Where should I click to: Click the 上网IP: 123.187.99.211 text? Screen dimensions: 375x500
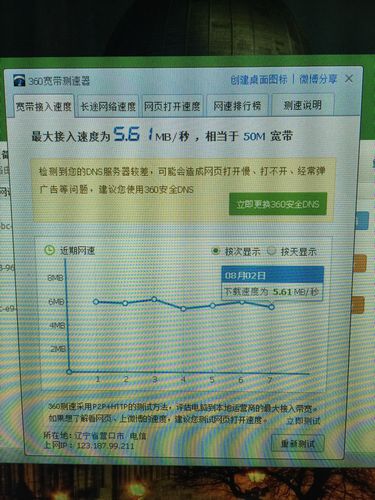pos(89,446)
